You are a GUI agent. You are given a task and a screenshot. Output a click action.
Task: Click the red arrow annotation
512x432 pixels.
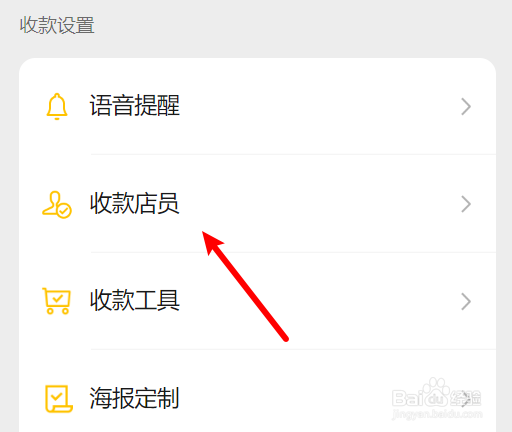[x=245, y=286]
